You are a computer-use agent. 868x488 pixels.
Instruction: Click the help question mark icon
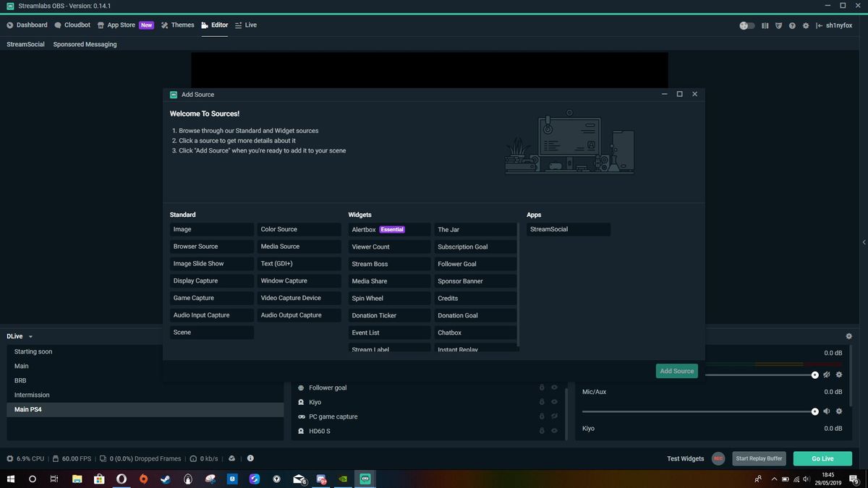[x=792, y=25]
